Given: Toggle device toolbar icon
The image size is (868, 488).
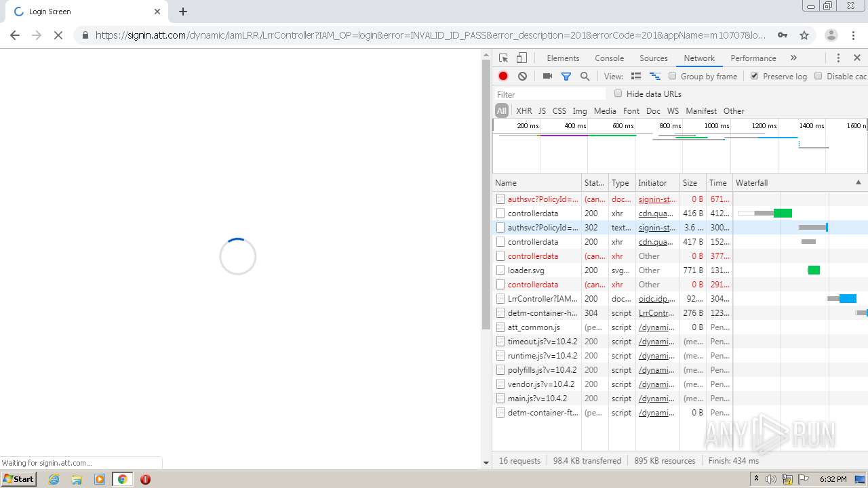Looking at the screenshot, I should tap(521, 58).
